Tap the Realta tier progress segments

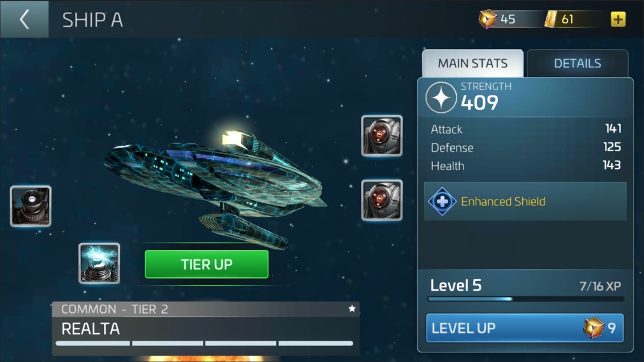(204, 343)
